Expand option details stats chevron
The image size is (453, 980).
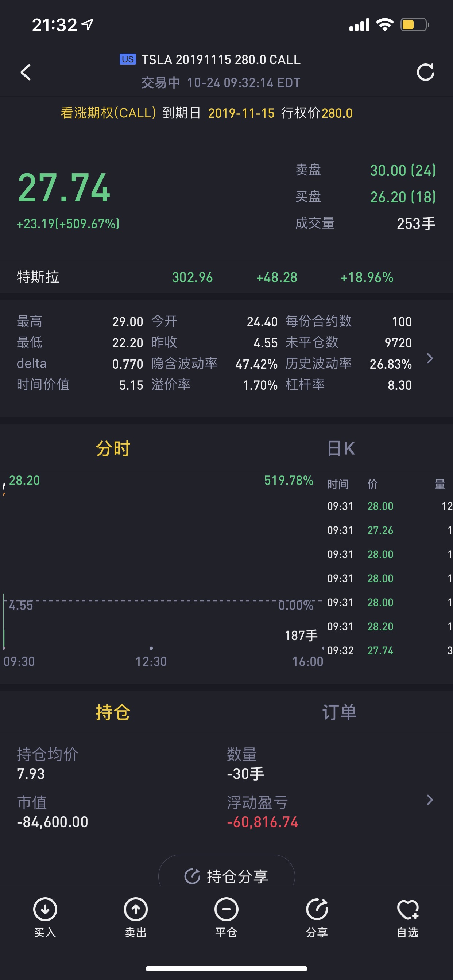pyautogui.click(x=430, y=358)
